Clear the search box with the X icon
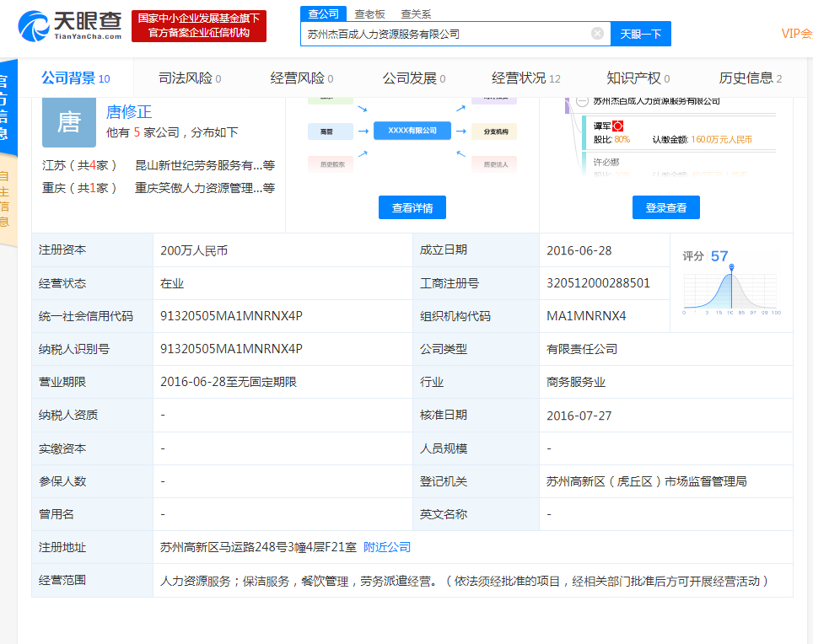813x644 pixels. 597,34
